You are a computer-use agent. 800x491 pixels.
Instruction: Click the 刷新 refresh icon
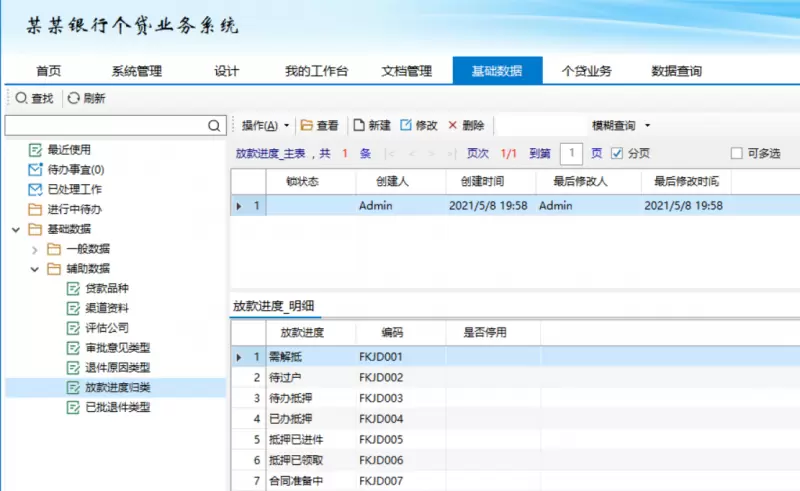(x=73, y=98)
